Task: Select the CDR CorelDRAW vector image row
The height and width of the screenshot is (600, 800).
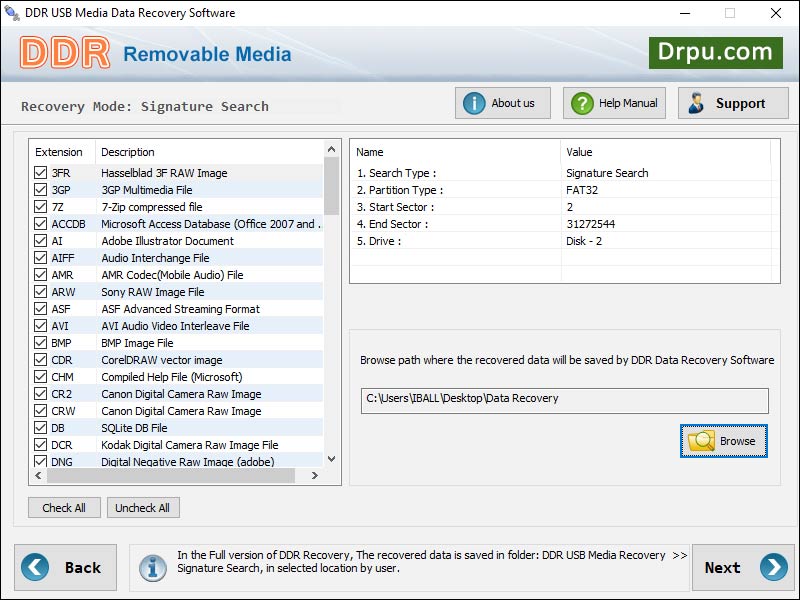Action: [x=180, y=360]
